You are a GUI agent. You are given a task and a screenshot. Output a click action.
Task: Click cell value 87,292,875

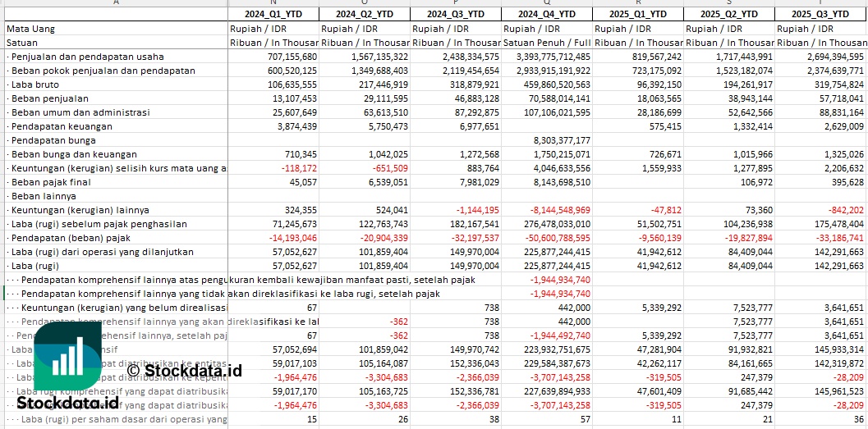[x=477, y=112]
